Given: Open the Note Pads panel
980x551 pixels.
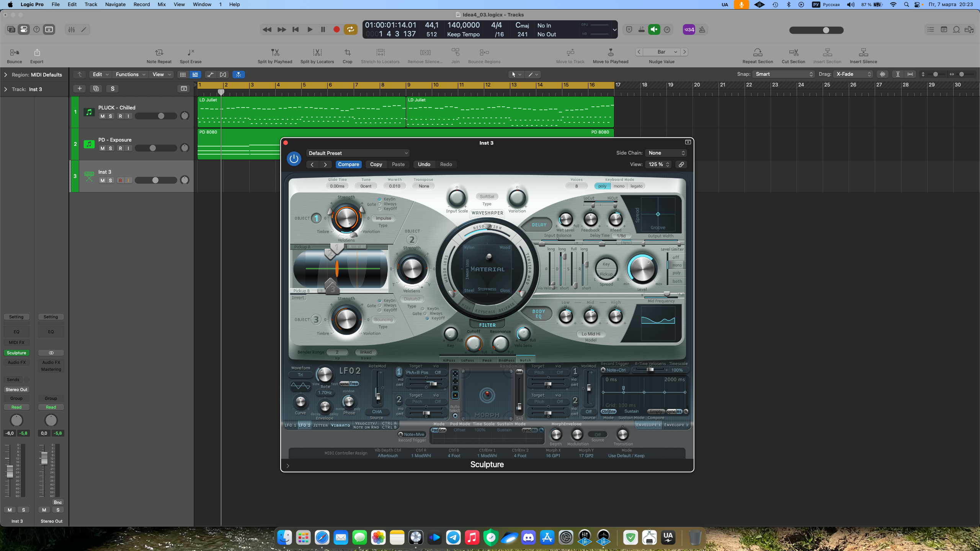Looking at the screenshot, I should pos(944,29).
